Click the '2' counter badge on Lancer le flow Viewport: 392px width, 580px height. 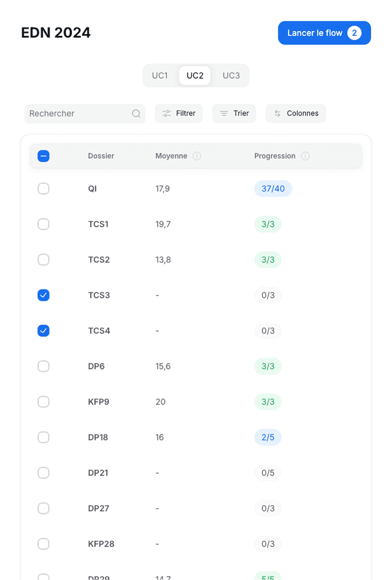[x=354, y=33]
